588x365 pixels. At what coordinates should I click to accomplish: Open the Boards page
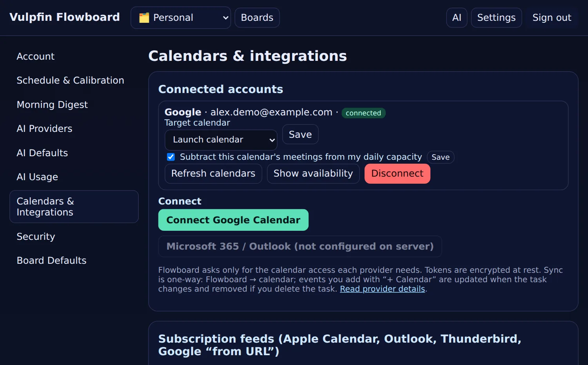(x=257, y=18)
